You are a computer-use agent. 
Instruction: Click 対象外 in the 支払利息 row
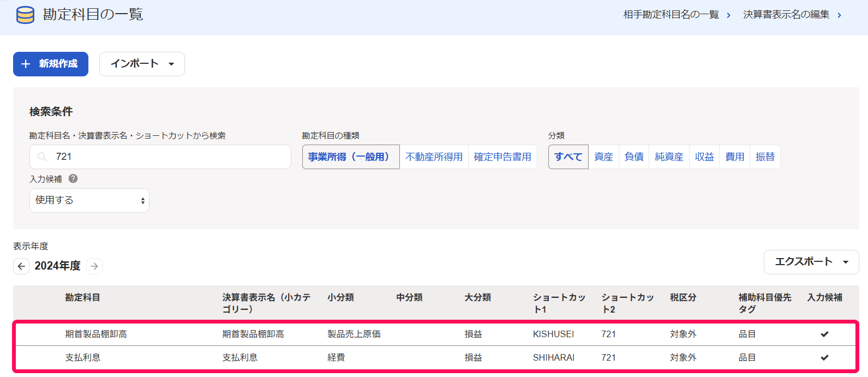pos(683,357)
